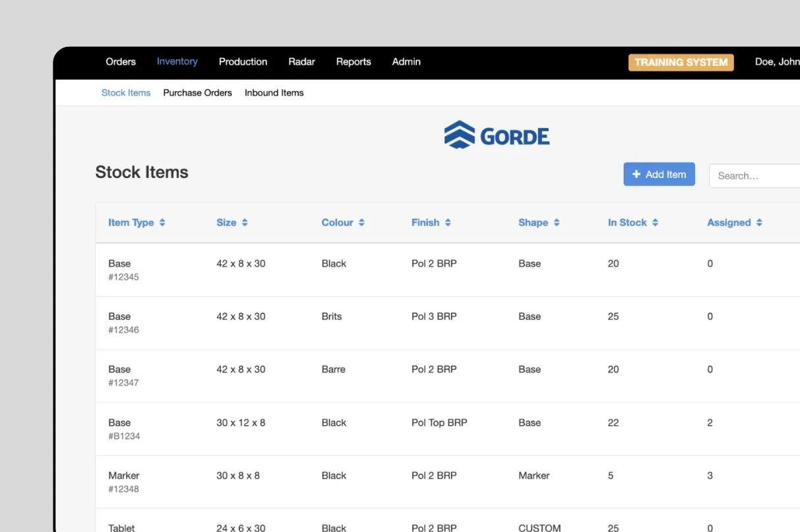The image size is (800, 532).
Task: Switch to the Inbound Items tab
Action: [274, 93]
